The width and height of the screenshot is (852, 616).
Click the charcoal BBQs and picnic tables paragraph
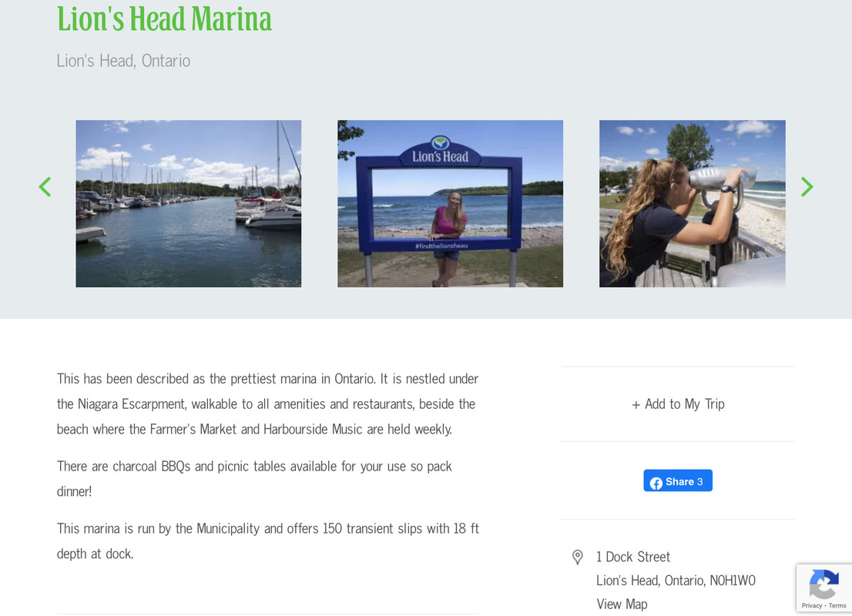[x=254, y=479]
